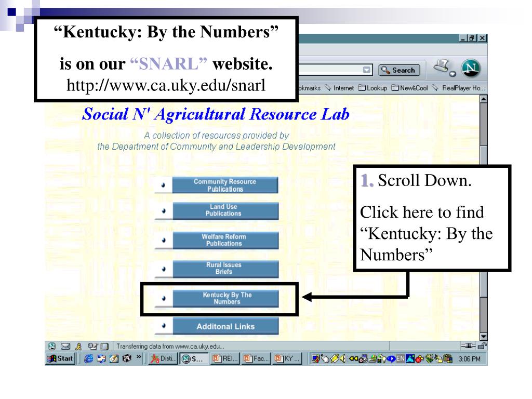
Task: Click the clipboard tray icon beside the clock
Action: (448, 358)
